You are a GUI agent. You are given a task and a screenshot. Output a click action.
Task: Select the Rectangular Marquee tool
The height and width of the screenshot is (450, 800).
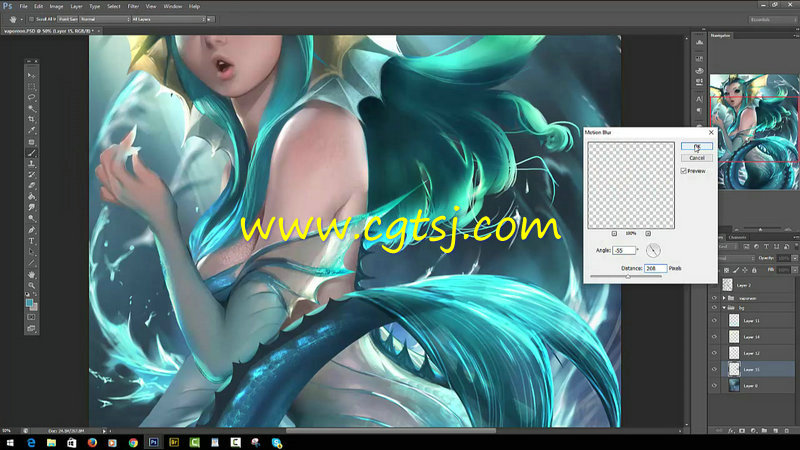[x=31, y=86]
